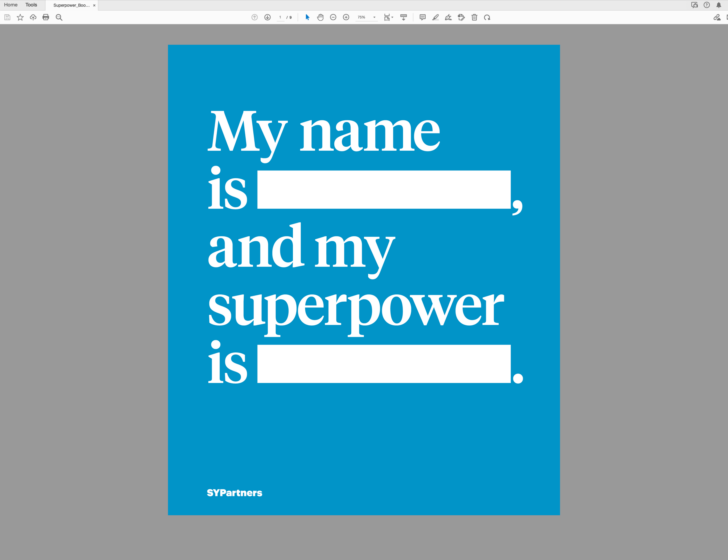The height and width of the screenshot is (560, 728).
Task: Switch to the Home tab
Action: tap(11, 5)
